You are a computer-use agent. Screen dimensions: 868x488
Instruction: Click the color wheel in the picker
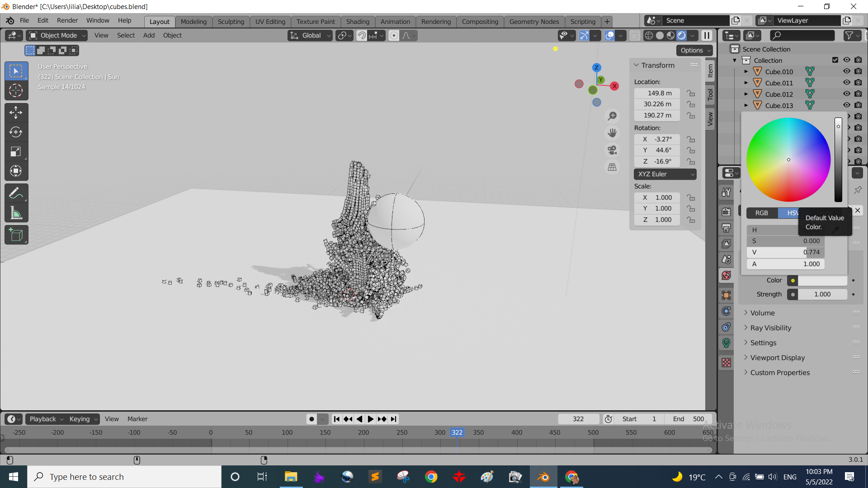[x=788, y=160]
